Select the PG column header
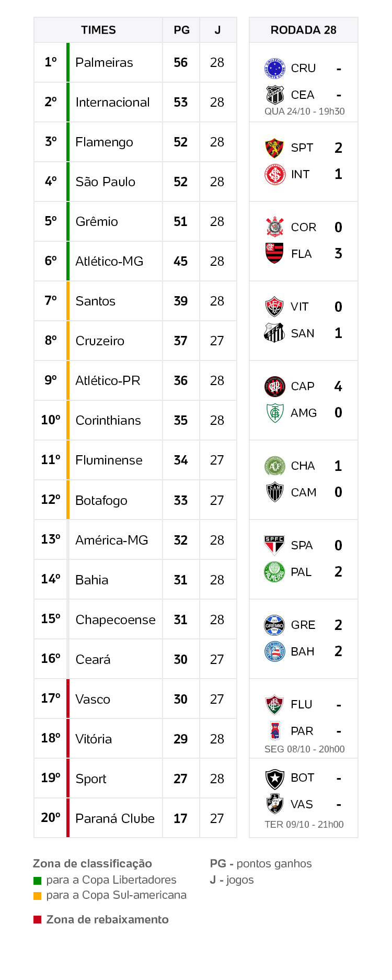 click(x=181, y=30)
